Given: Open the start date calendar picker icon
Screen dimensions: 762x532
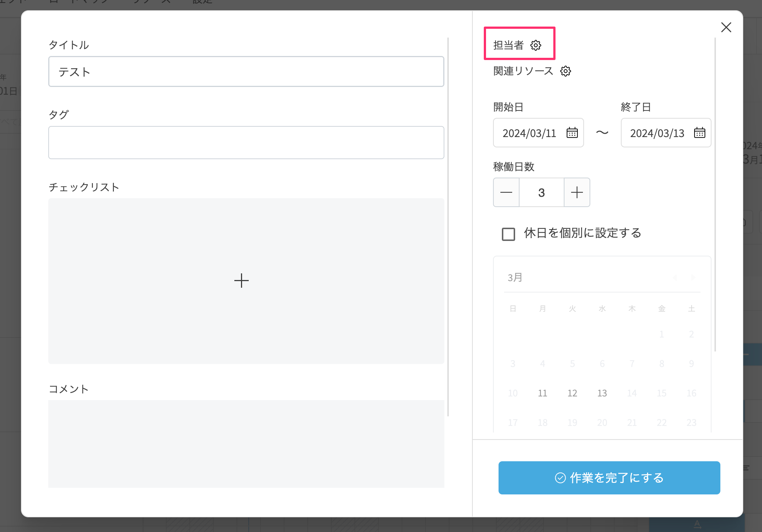Looking at the screenshot, I should (572, 133).
